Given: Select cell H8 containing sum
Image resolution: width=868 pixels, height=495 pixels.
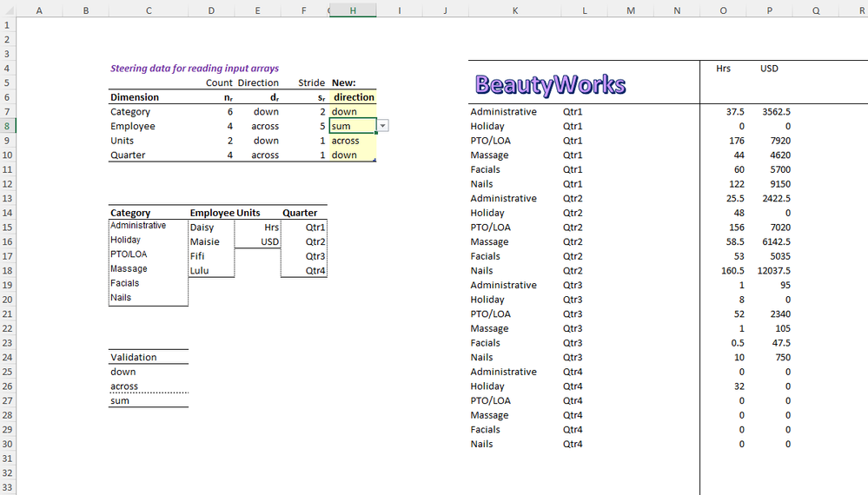Looking at the screenshot, I should (x=353, y=126).
